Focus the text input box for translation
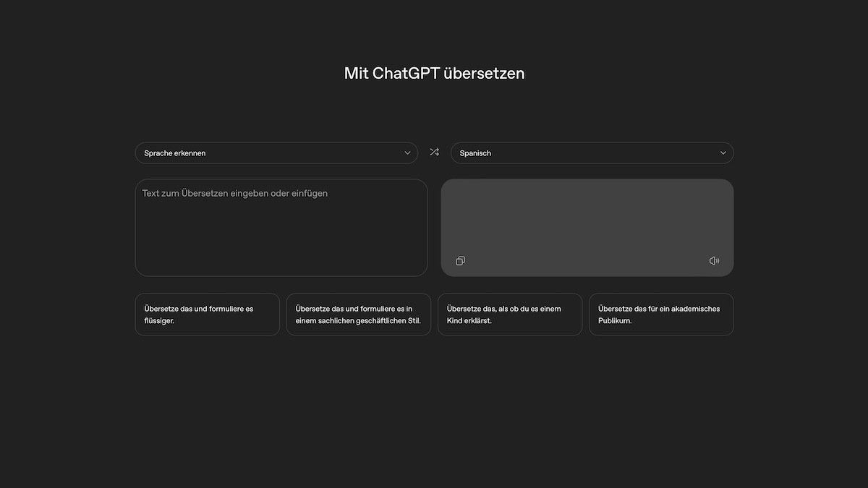This screenshot has height=488, width=868. tap(281, 227)
